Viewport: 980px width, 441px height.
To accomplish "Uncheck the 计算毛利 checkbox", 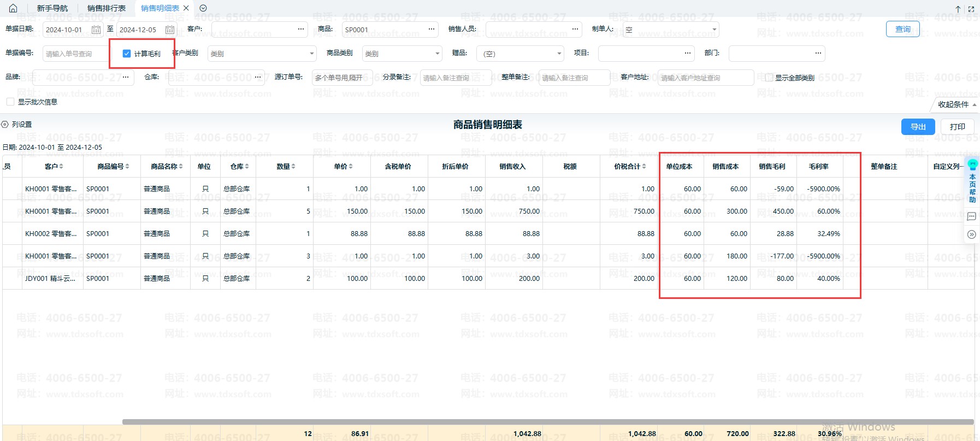I will tap(127, 54).
